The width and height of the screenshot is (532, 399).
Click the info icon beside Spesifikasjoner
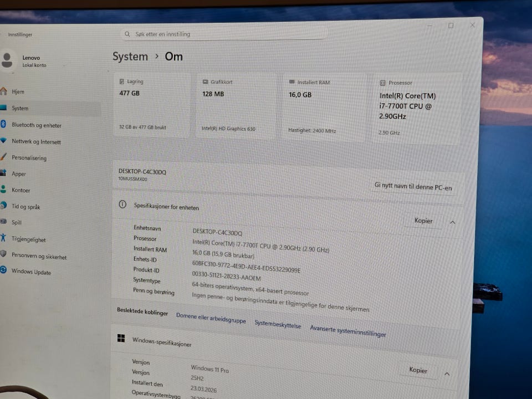coord(122,204)
